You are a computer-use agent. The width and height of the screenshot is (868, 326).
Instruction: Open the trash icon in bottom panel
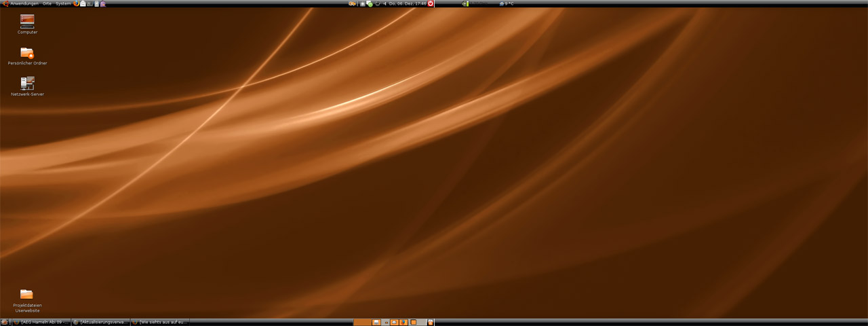coord(430,322)
